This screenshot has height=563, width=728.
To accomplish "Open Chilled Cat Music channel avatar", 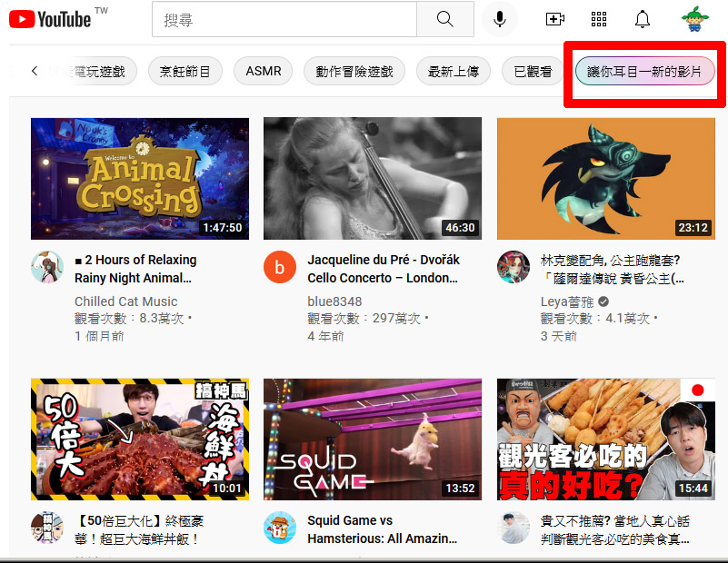I will pyautogui.click(x=47, y=267).
